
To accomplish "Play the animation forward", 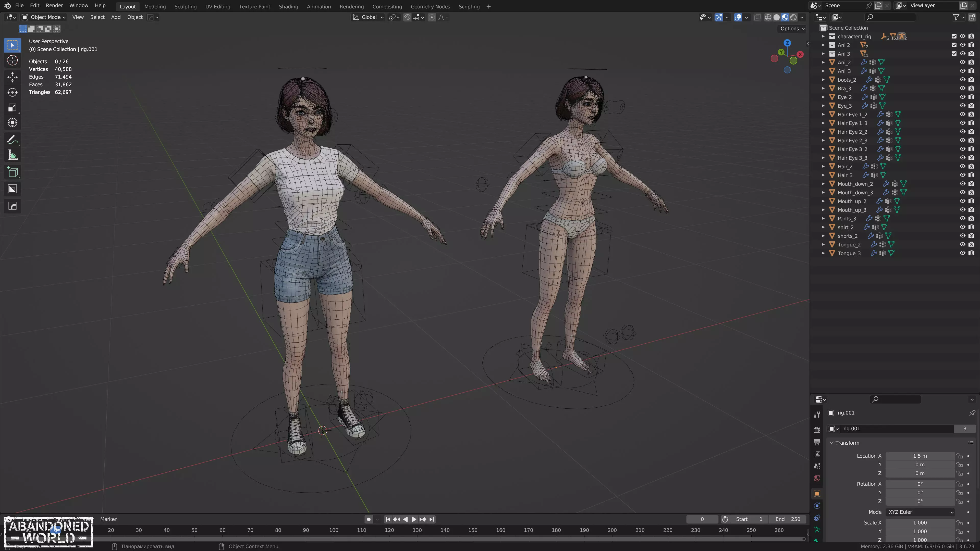I will pos(414,519).
